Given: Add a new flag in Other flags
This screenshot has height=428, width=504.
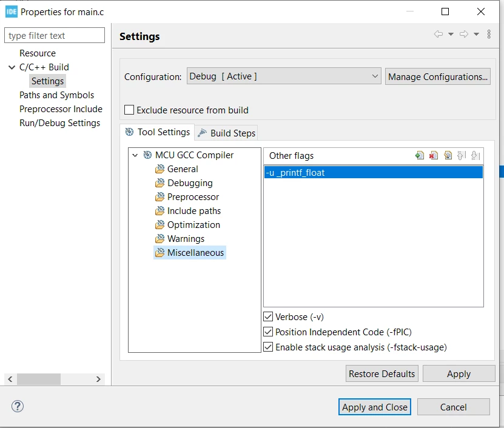Looking at the screenshot, I should pyautogui.click(x=420, y=156).
